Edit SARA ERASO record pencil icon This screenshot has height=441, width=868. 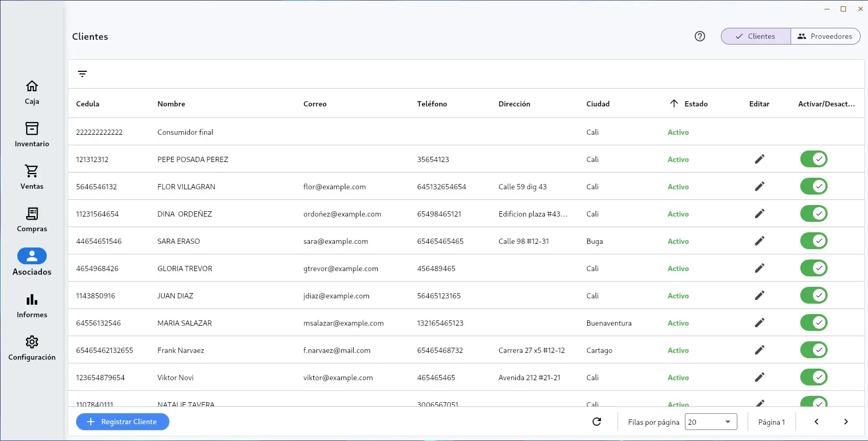tap(759, 241)
